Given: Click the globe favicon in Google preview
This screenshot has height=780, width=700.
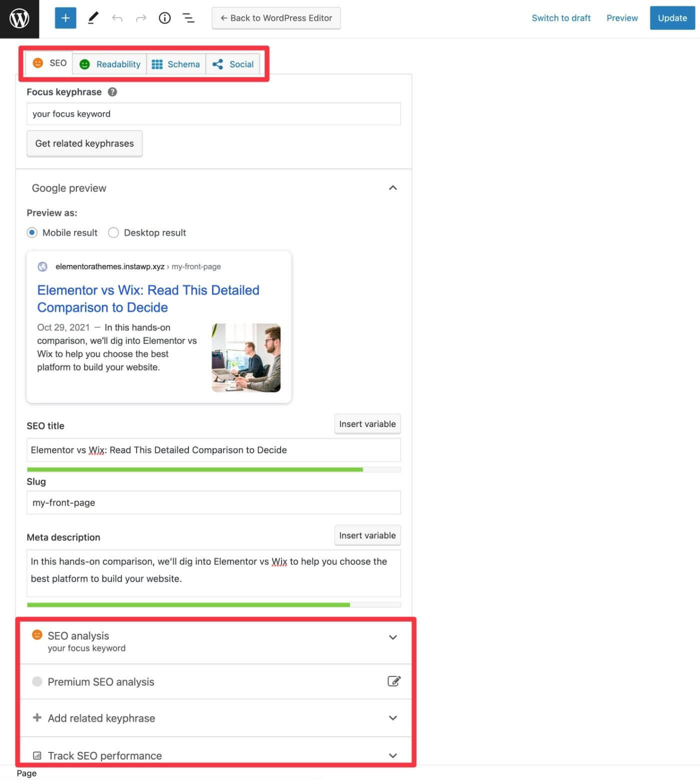Looking at the screenshot, I should point(42,266).
